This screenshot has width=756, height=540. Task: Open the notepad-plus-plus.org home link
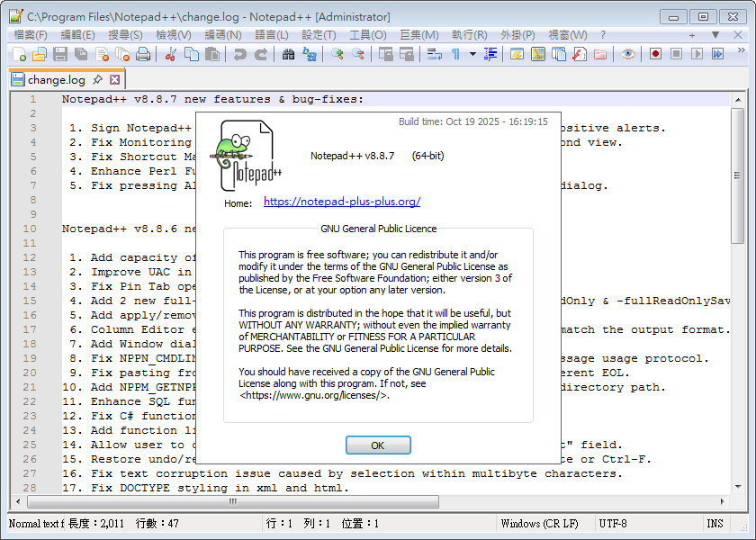(x=342, y=202)
